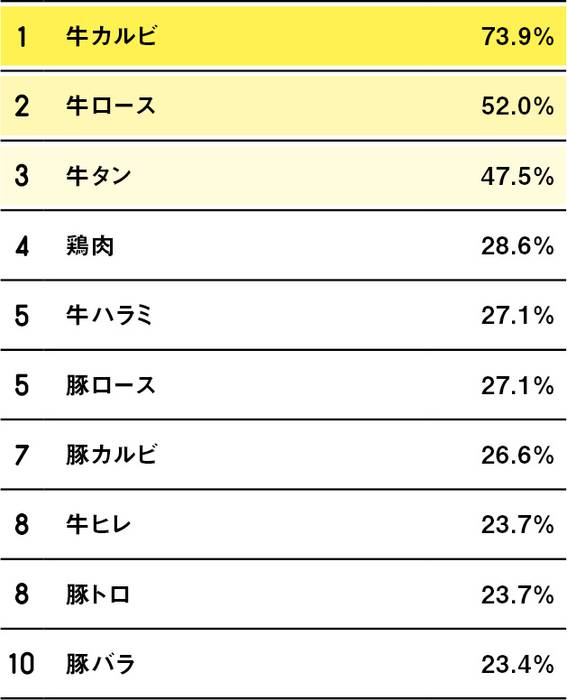Select the 牛タン entry

98,175
